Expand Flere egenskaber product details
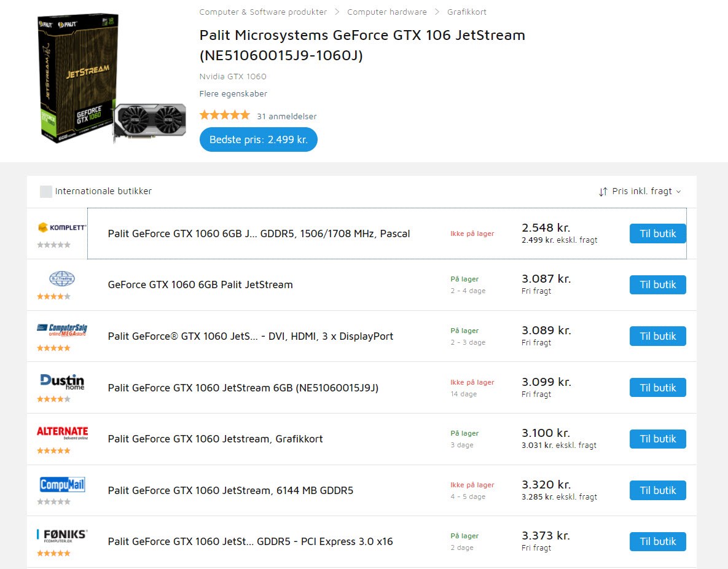 (233, 94)
